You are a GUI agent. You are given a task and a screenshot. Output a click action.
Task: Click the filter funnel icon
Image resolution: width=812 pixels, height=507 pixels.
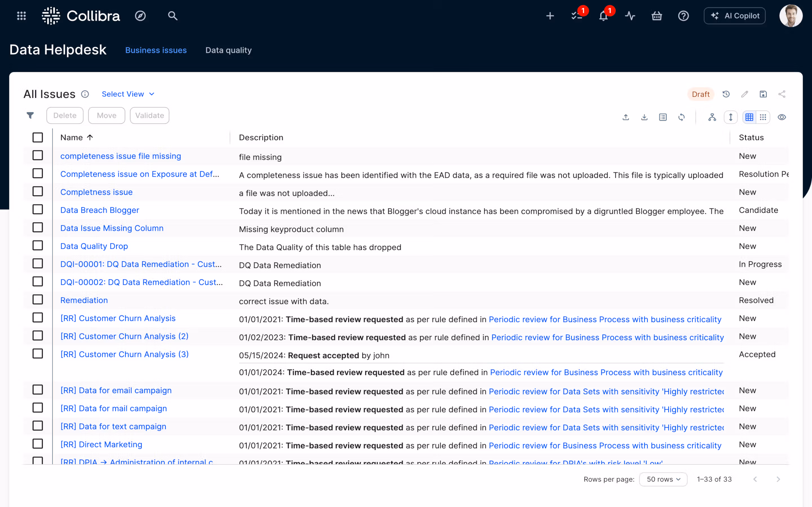[x=30, y=115]
